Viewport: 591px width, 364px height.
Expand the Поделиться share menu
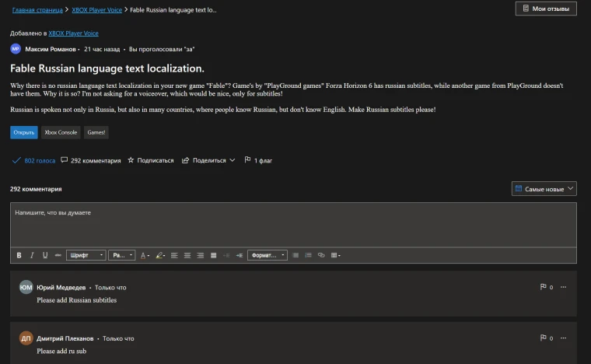tap(208, 160)
